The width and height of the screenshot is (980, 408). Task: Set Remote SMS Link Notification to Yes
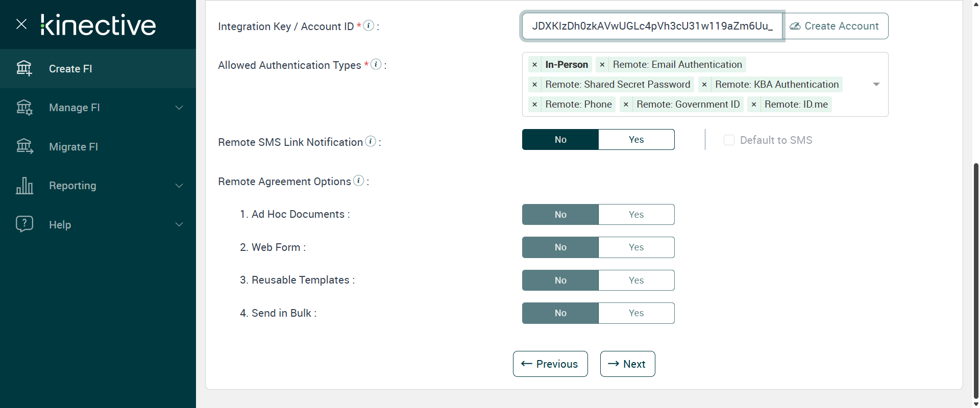pyautogui.click(x=636, y=140)
